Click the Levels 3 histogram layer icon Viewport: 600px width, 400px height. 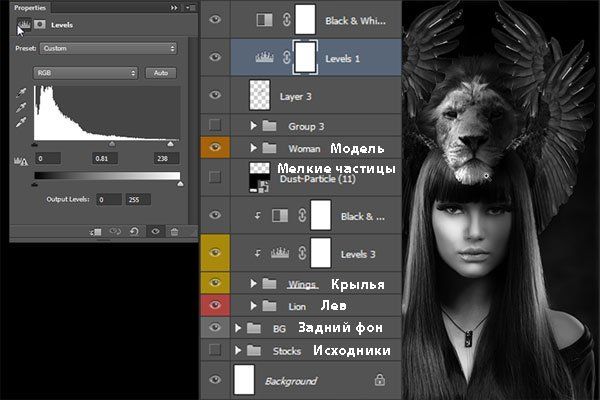coord(280,253)
